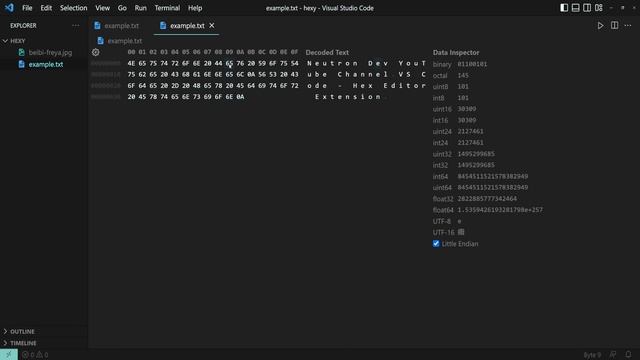Click decoded character N in first row
The image size is (640, 360).
click(309, 63)
